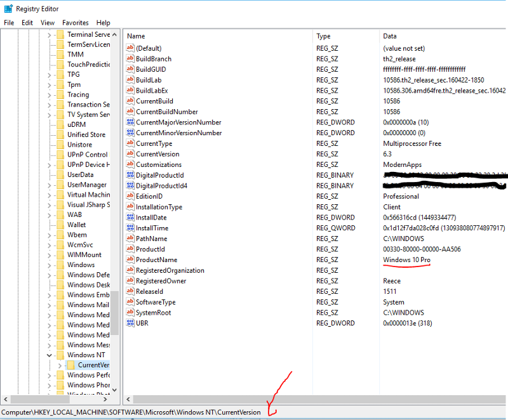This screenshot has height=420, width=508.
Task: Expand the WAB tree node
Action: tap(50, 215)
